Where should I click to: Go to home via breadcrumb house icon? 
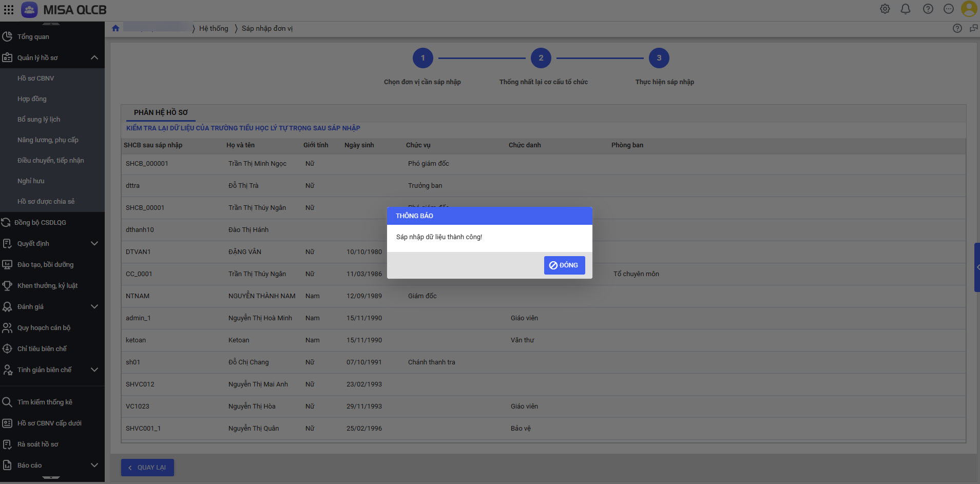point(116,28)
